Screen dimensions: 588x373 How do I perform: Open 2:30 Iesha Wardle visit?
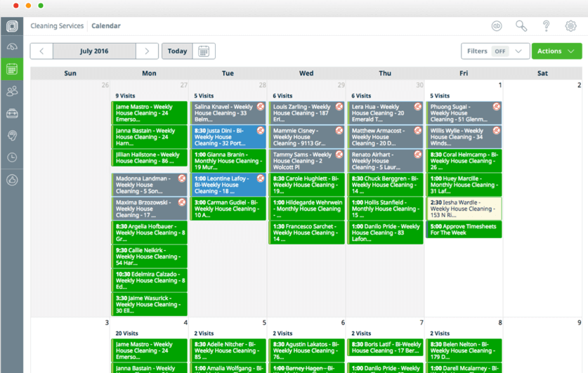click(x=464, y=209)
